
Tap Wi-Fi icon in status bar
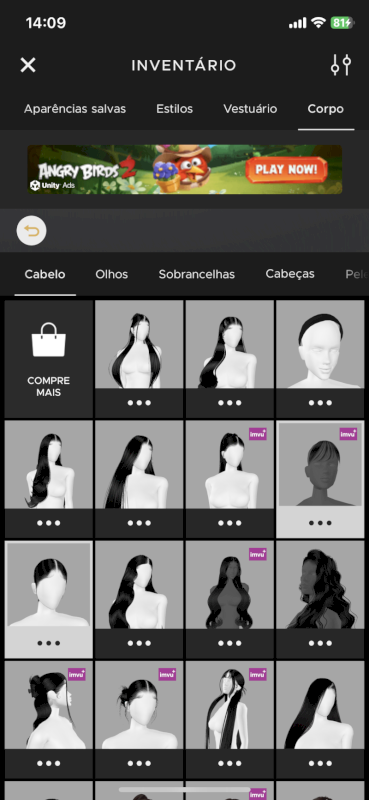pyautogui.click(x=318, y=22)
